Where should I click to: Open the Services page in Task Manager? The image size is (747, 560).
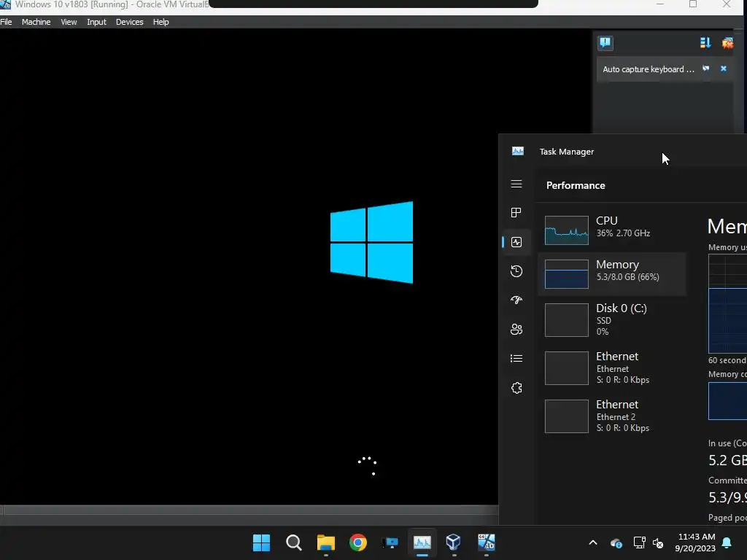coord(516,388)
